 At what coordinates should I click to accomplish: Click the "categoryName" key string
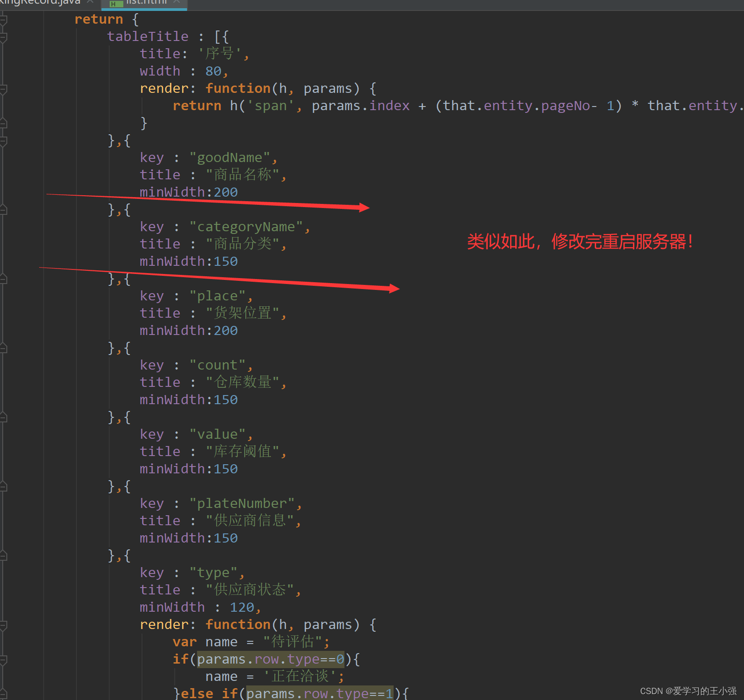246,227
